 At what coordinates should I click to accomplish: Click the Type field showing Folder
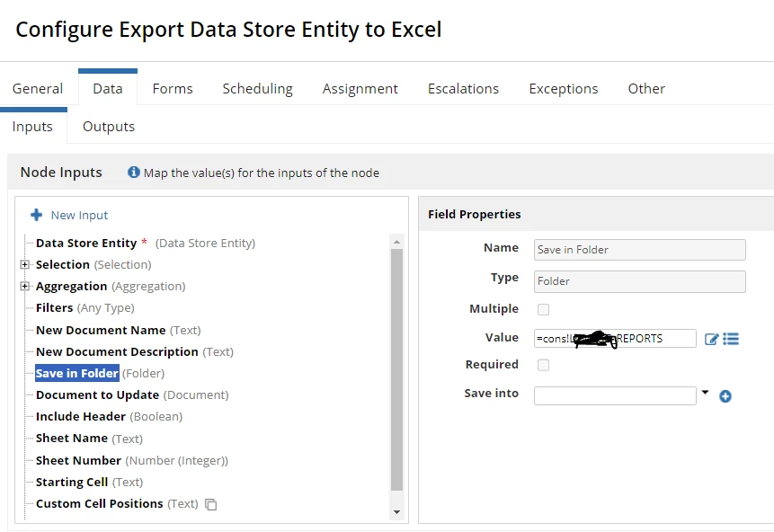point(640,281)
